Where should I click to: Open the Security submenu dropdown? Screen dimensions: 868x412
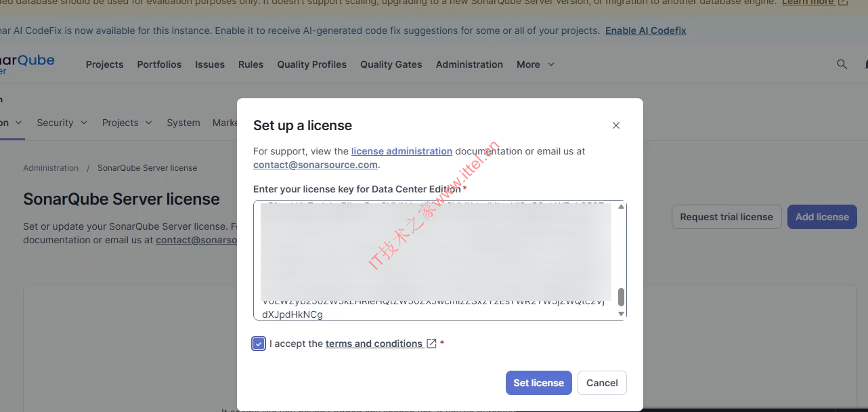click(x=62, y=123)
